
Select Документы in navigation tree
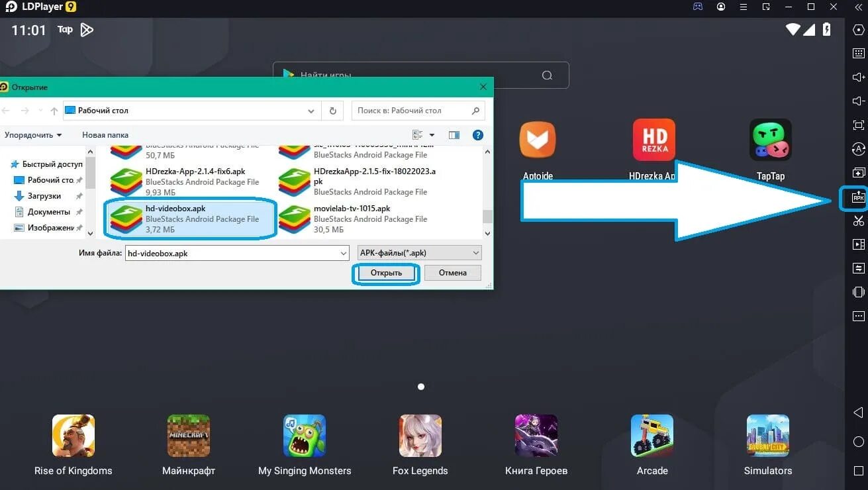pyautogui.click(x=48, y=212)
